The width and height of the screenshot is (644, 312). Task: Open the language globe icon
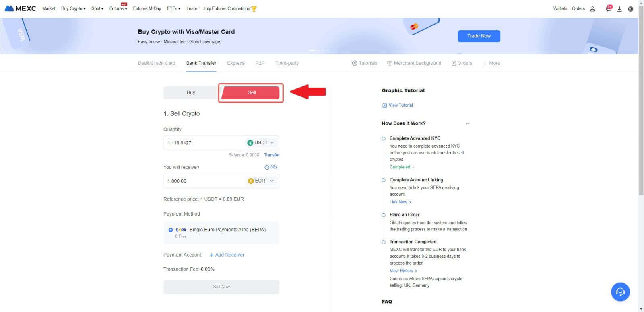coord(630,9)
